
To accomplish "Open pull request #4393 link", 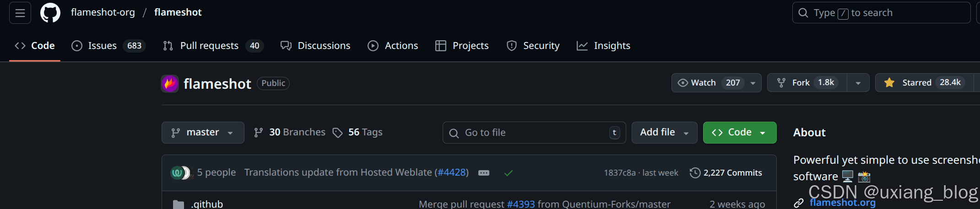I will coord(521,204).
